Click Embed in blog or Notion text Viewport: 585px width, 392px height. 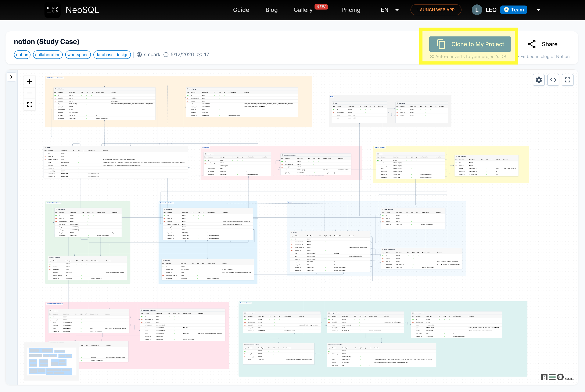(545, 57)
